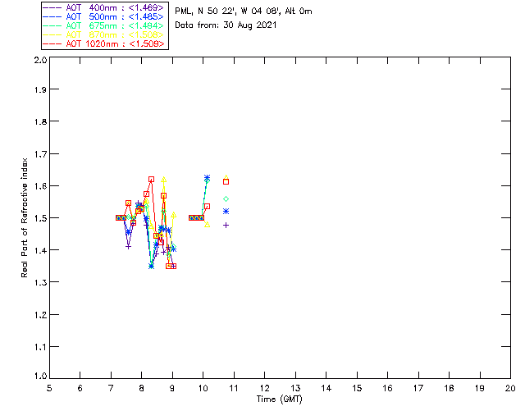Click the x-axis tick label 5
The image size is (525, 420).
pyautogui.click(x=49, y=388)
